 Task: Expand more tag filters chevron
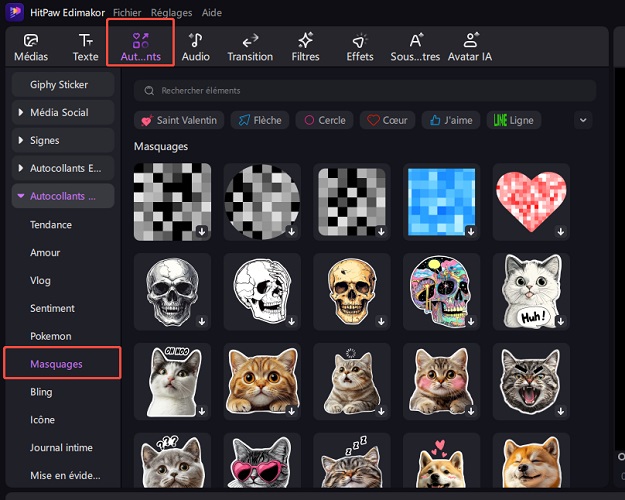pos(584,120)
